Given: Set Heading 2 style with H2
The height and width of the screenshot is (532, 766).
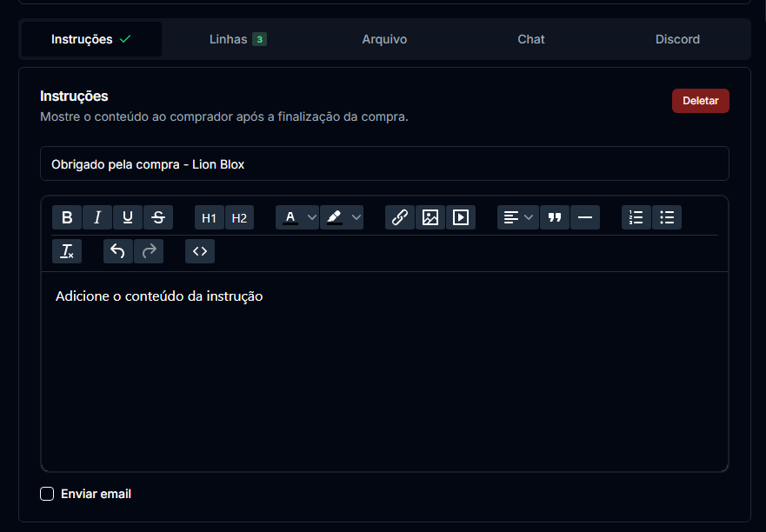Looking at the screenshot, I should [x=239, y=217].
